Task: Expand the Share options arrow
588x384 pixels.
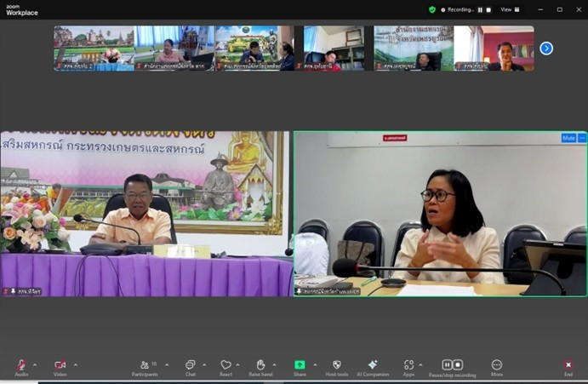Action: (x=315, y=365)
